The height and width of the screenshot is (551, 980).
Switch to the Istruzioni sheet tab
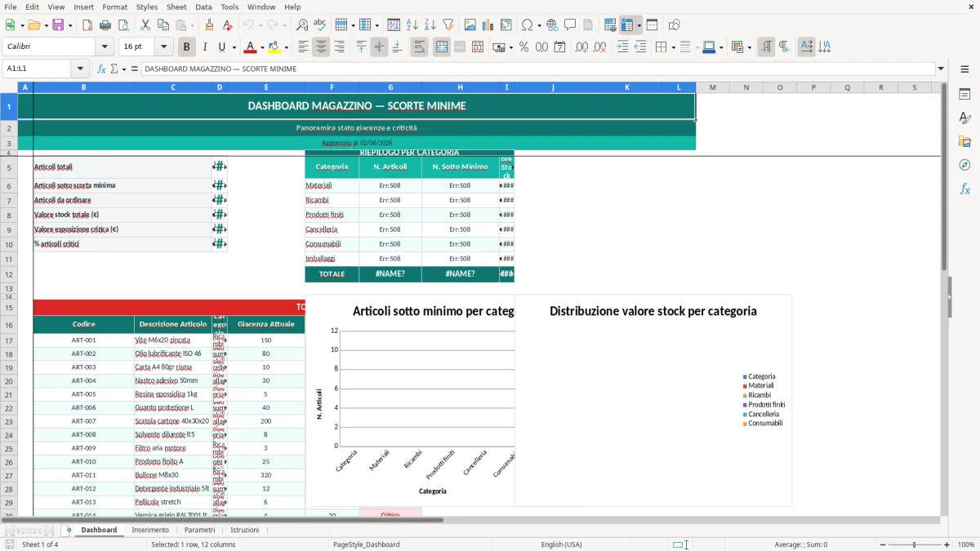244,531
